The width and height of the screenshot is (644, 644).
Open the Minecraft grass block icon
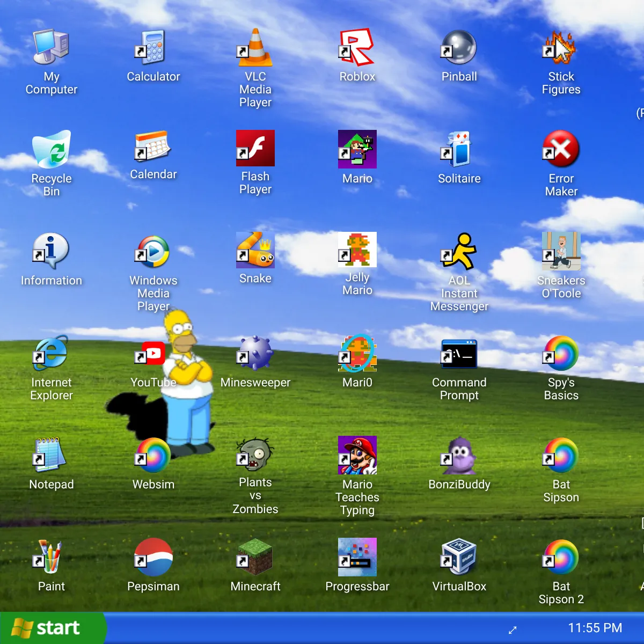[255, 557]
